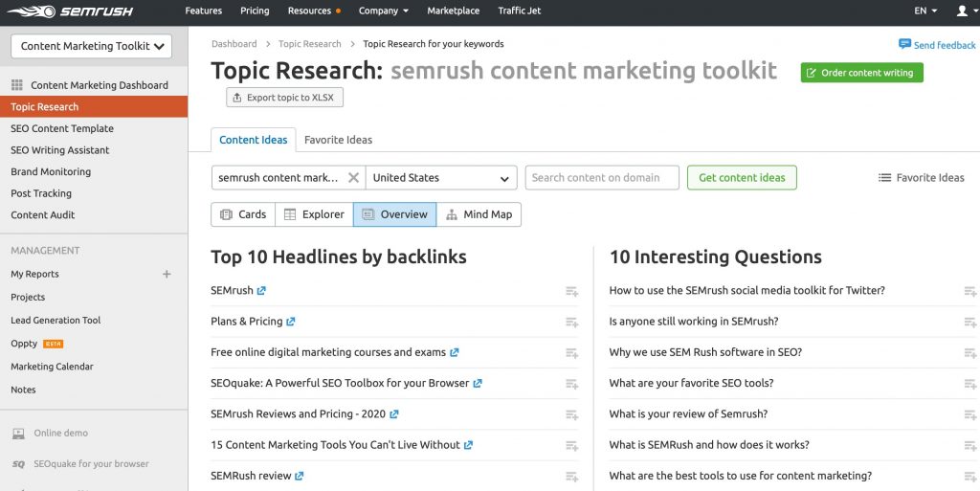Open the user account icon menu
The width and height of the screenshot is (980, 491).
[962, 11]
